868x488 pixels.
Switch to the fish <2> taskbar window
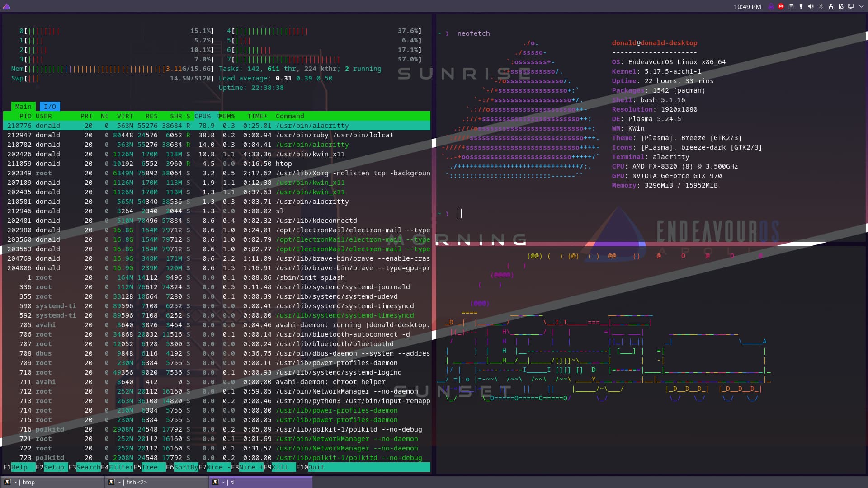point(156,482)
